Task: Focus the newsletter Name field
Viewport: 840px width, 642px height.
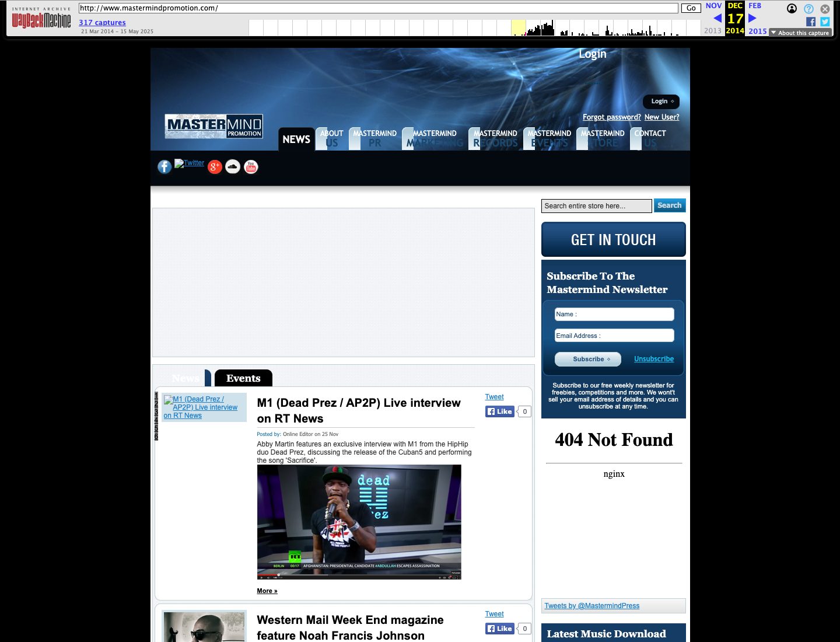Action: [614, 314]
